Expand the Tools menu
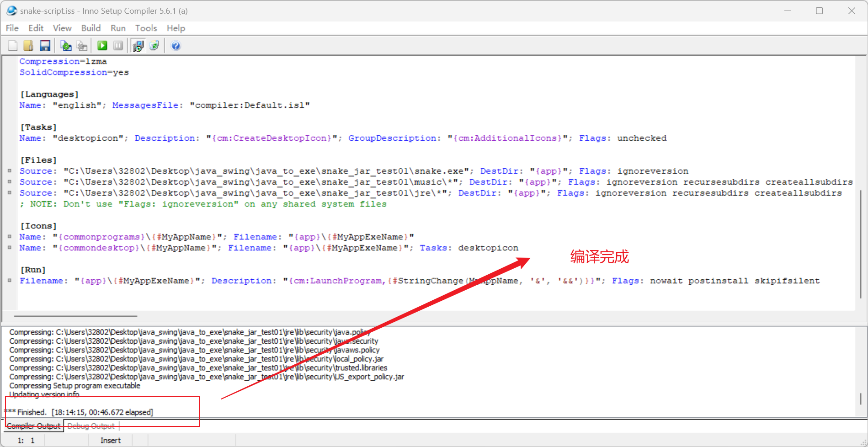This screenshot has width=868, height=447. point(146,28)
